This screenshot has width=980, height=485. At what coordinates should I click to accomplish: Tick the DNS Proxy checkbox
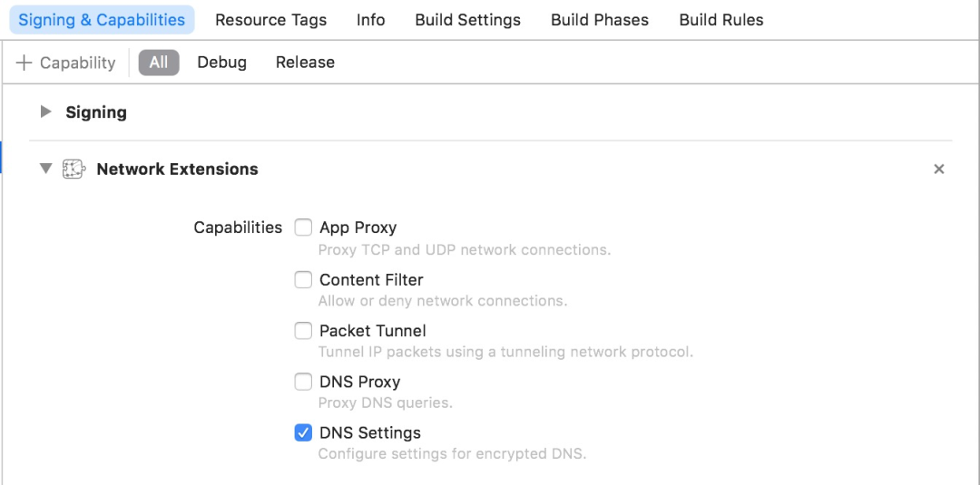coord(303,382)
